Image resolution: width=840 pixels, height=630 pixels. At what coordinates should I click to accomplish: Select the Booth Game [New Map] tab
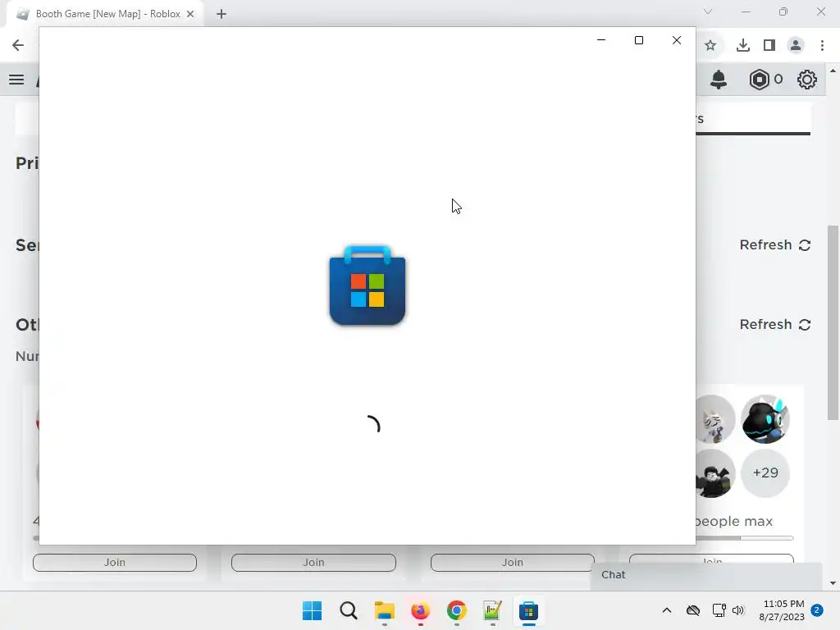point(104,15)
